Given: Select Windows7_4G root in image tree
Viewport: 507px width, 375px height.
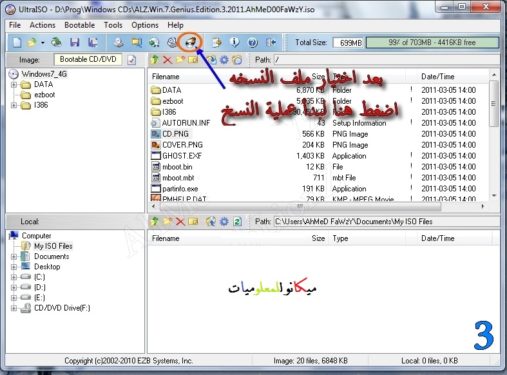Looking at the screenshot, I should [x=44, y=74].
